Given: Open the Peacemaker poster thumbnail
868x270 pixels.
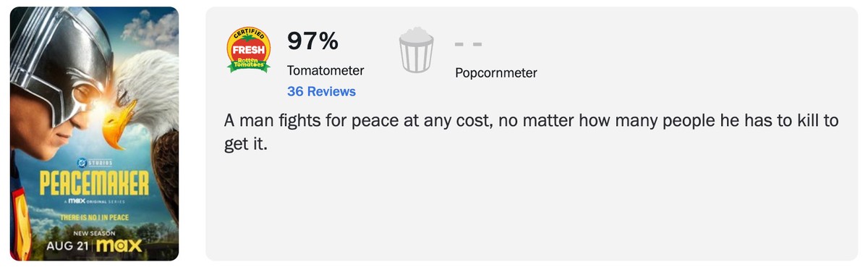Looking at the screenshot, I should click(94, 134).
